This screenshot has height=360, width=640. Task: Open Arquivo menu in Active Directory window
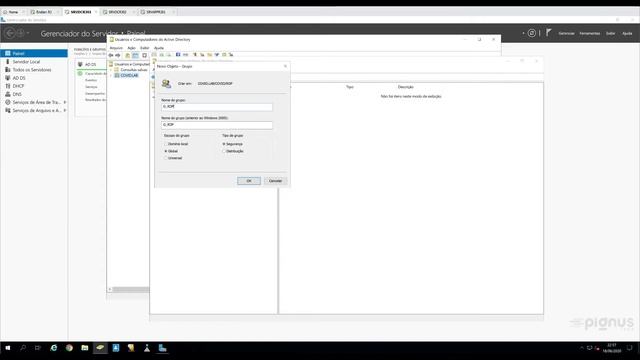(x=116, y=48)
